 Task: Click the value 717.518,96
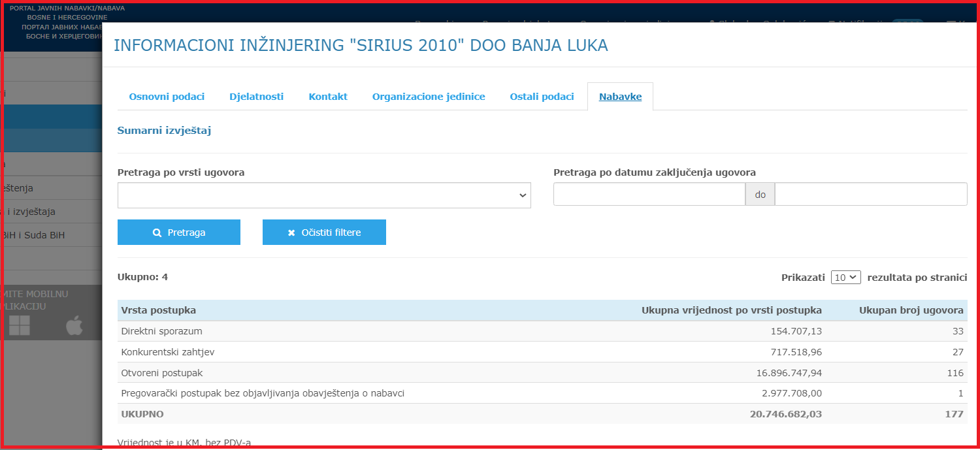tap(796, 352)
